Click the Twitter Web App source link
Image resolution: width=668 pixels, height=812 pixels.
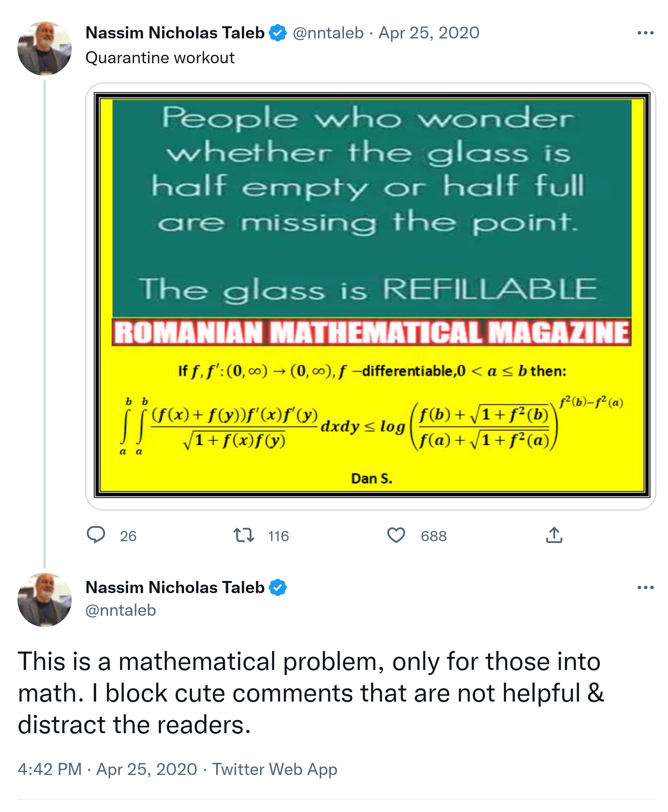coord(275,769)
